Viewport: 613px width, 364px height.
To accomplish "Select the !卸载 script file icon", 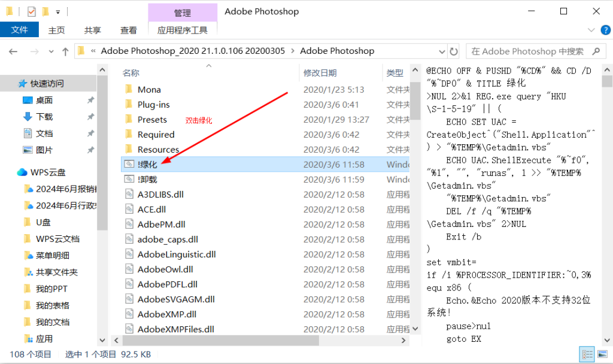I will coord(129,179).
